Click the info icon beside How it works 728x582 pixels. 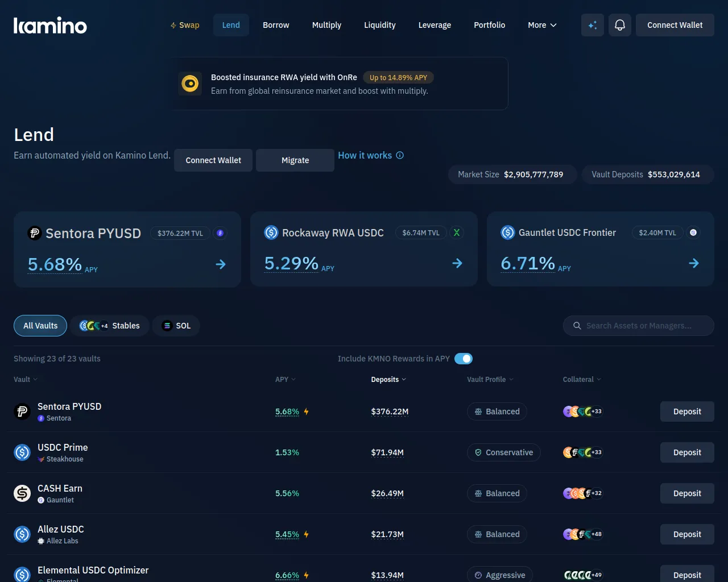click(400, 155)
